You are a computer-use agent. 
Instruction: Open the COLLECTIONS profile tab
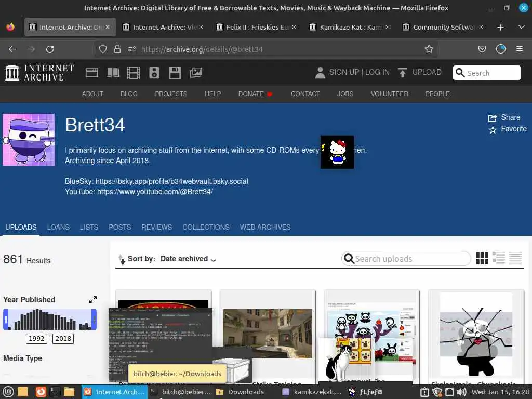tap(206, 228)
